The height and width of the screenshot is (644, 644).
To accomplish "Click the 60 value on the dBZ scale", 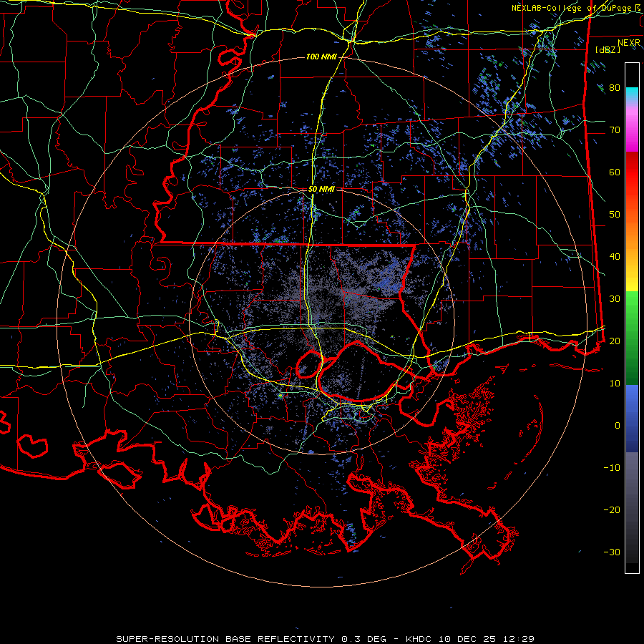I will click(x=615, y=172).
